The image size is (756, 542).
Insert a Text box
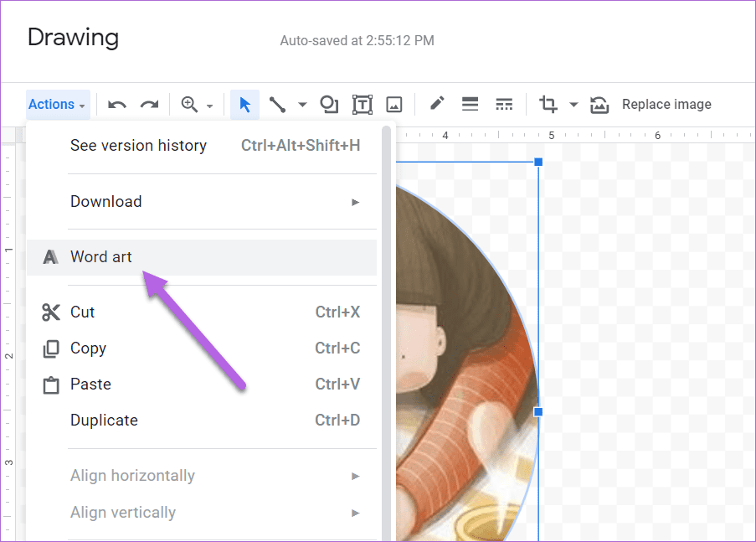coord(362,104)
